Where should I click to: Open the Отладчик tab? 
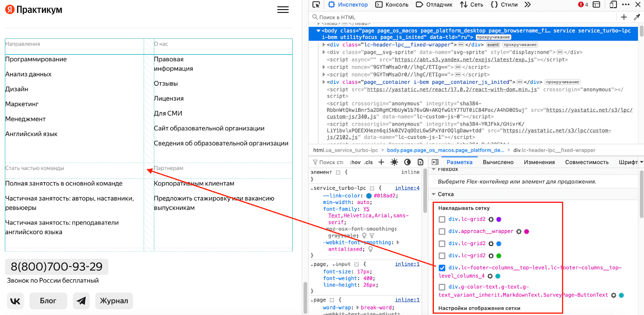pyautogui.click(x=434, y=4)
